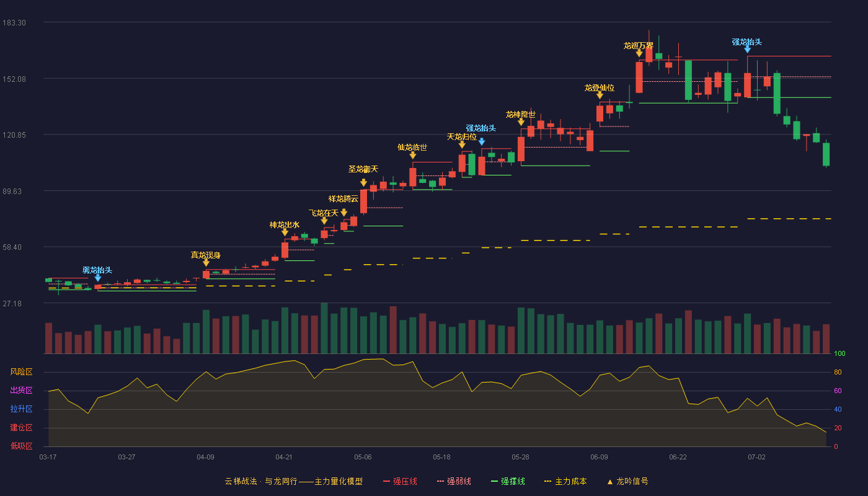Select the 04-09 date label
This screenshot has height=496, width=868.
(205, 457)
